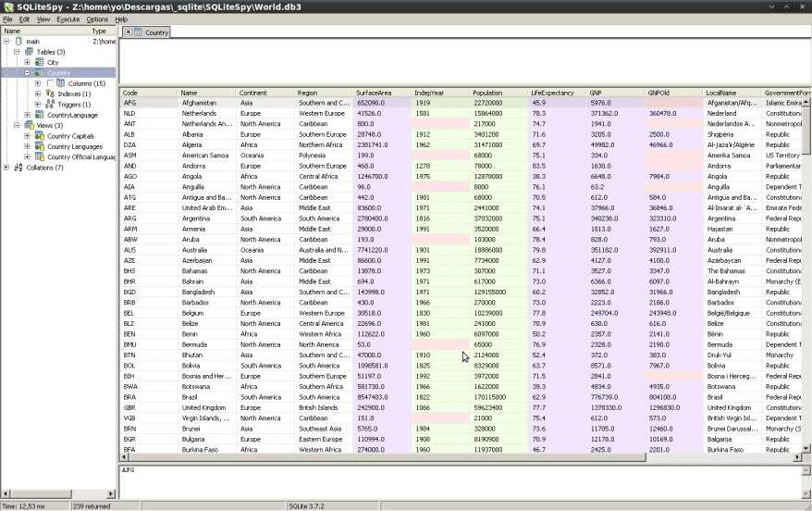
Task: Open the Execute menu
Action: pyautogui.click(x=68, y=19)
